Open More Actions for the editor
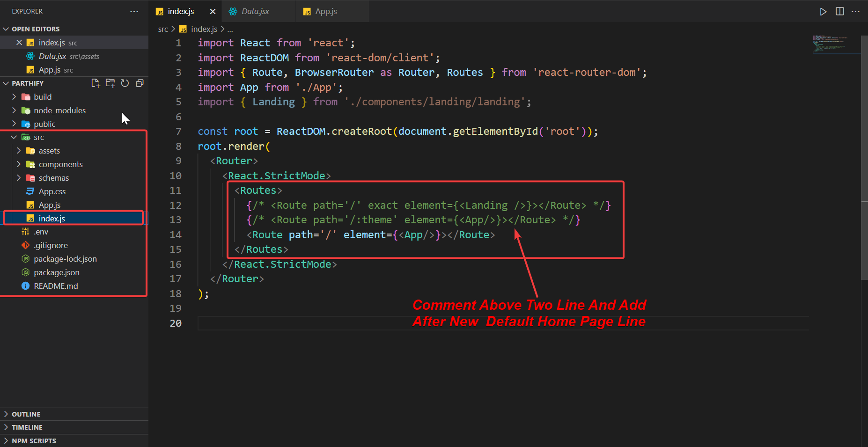This screenshot has width=868, height=447. (x=856, y=11)
